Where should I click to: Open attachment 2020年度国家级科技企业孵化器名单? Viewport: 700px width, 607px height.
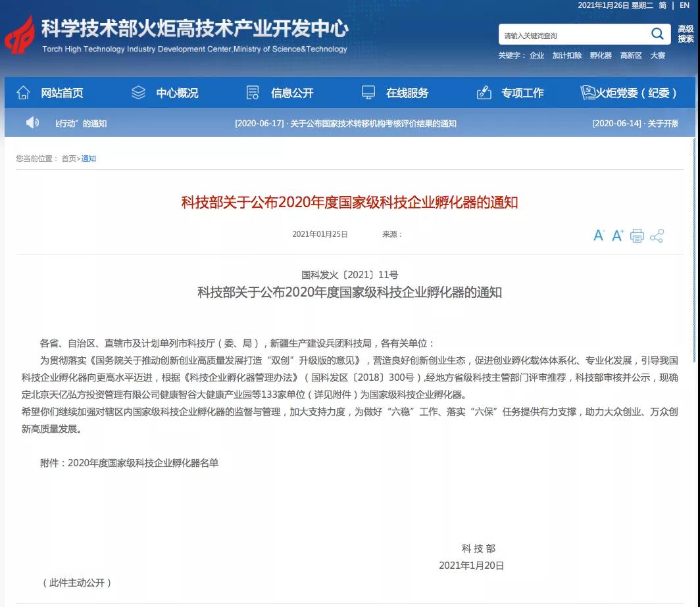143,463
